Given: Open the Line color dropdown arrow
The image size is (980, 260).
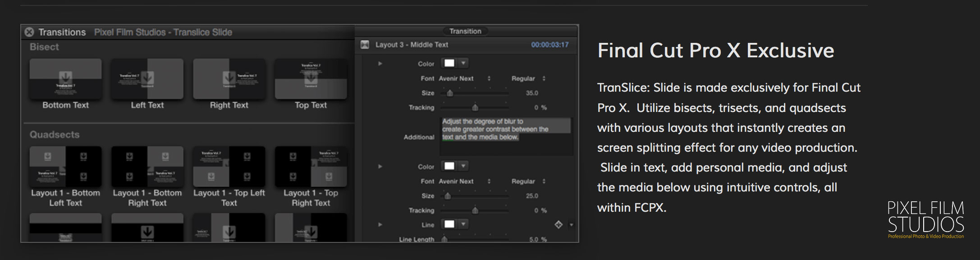Looking at the screenshot, I should tap(463, 224).
